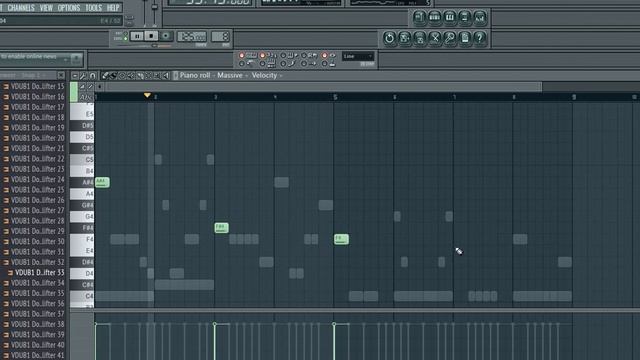Open the VIEW menu
Image resolution: width=640 pixels, height=360 pixels.
click(46, 8)
